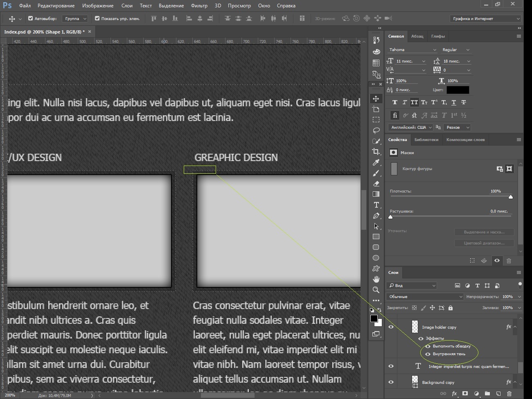Open the Резкое anti-aliasing dropdown

tap(457, 128)
